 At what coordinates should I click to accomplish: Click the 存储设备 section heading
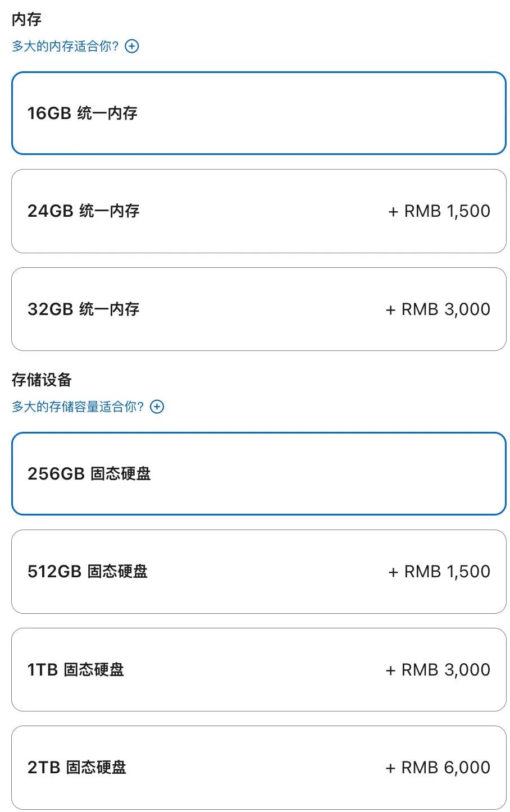[x=42, y=380]
